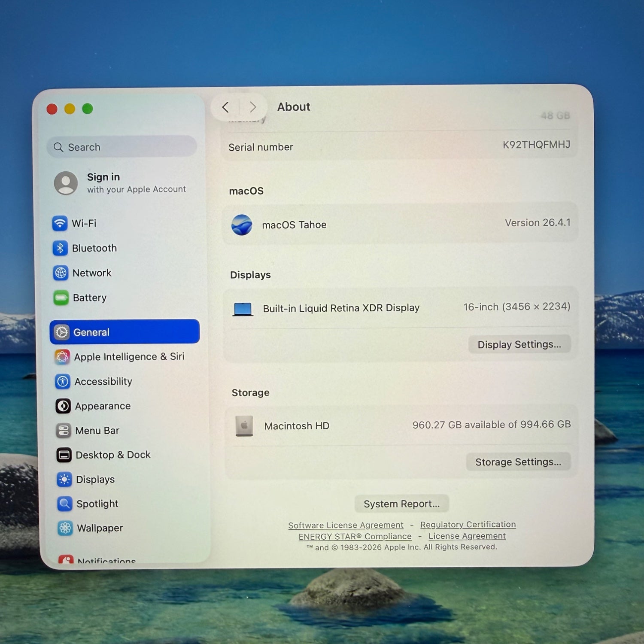Click the Apple Intelligence & Siri icon

pos(62,357)
